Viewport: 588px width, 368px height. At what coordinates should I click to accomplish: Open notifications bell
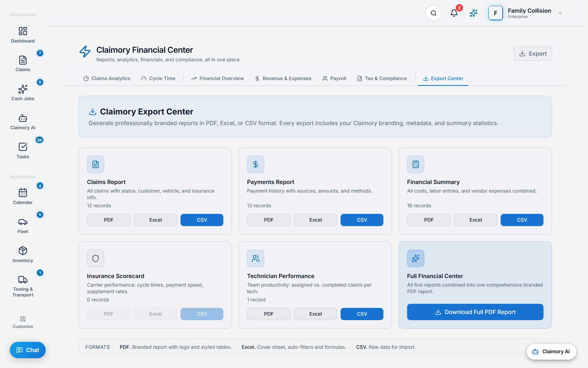(x=454, y=13)
